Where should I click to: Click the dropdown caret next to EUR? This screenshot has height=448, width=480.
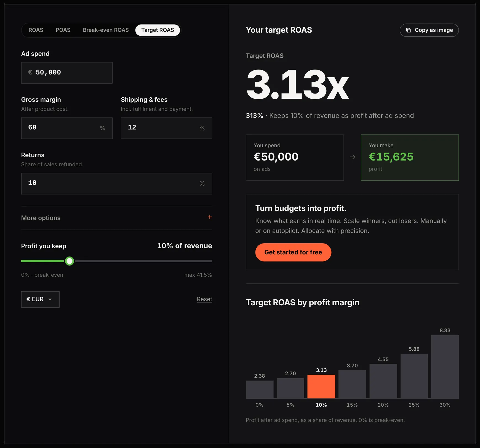tap(50, 300)
